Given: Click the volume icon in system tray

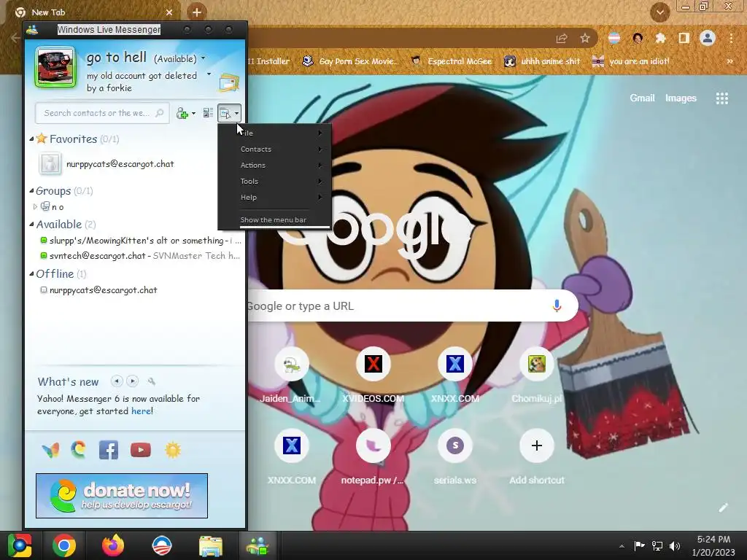Looking at the screenshot, I should pyautogui.click(x=675, y=545).
